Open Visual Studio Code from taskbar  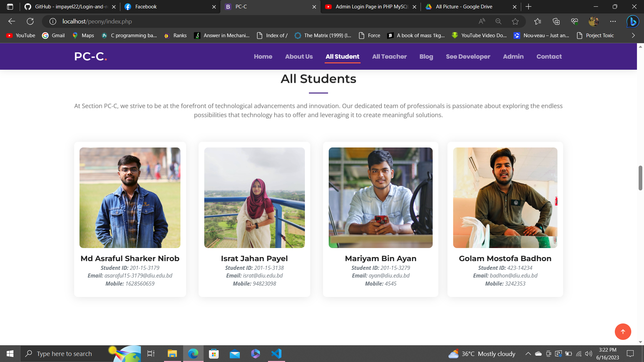[x=276, y=354]
